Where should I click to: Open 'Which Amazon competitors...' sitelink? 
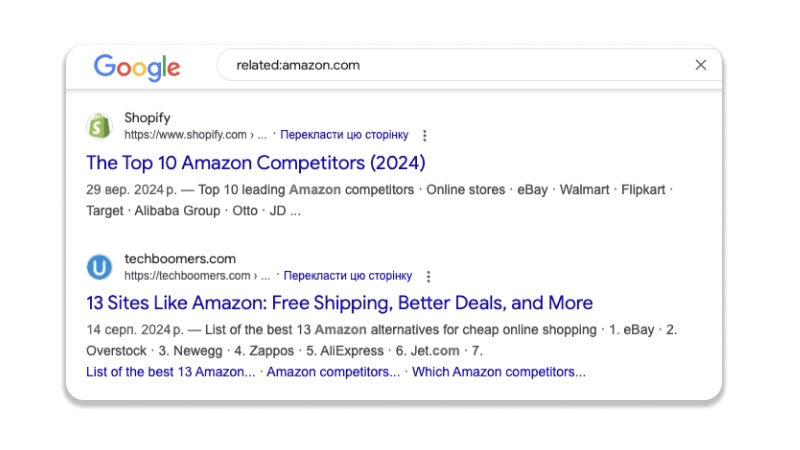point(499,372)
